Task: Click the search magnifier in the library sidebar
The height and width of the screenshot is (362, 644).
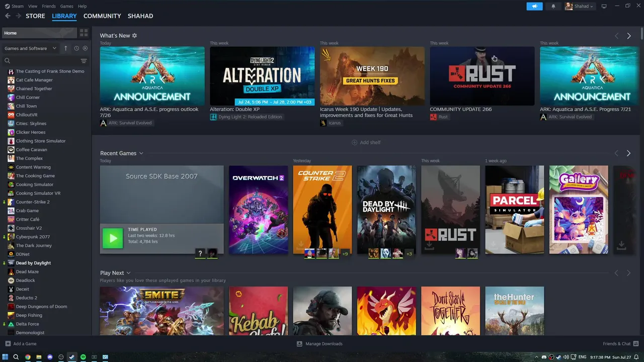Action: click(x=8, y=61)
